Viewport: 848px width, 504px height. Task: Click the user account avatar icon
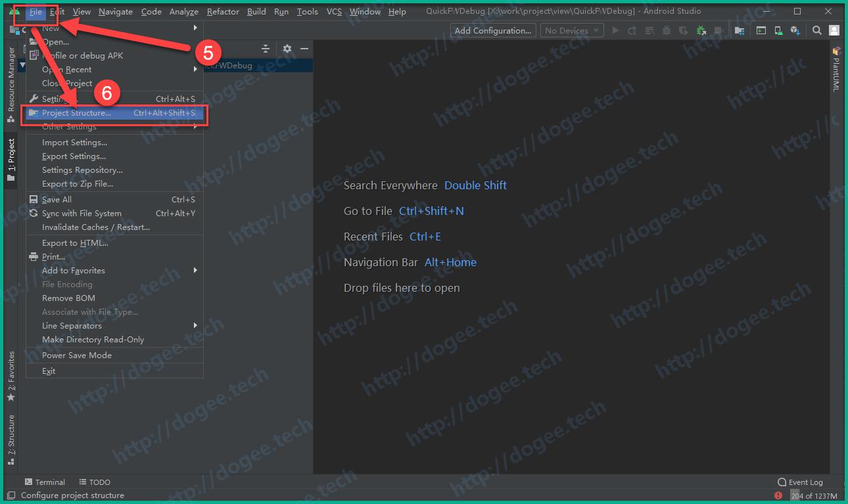click(x=834, y=30)
